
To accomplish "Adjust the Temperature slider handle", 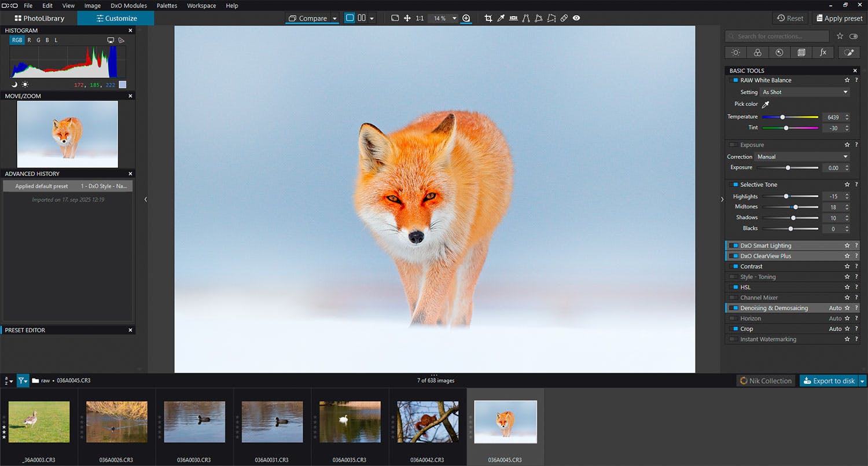I will pos(782,117).
